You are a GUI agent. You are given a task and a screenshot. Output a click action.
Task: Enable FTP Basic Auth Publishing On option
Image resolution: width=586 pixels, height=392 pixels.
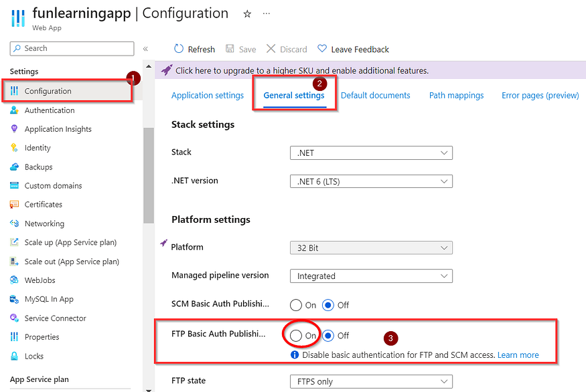(x=296, y=335)
